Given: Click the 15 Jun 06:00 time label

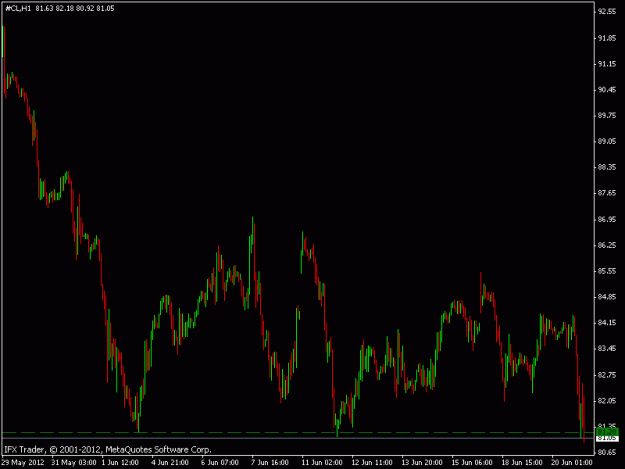Looking at the screenshot, I should (472, 463).
